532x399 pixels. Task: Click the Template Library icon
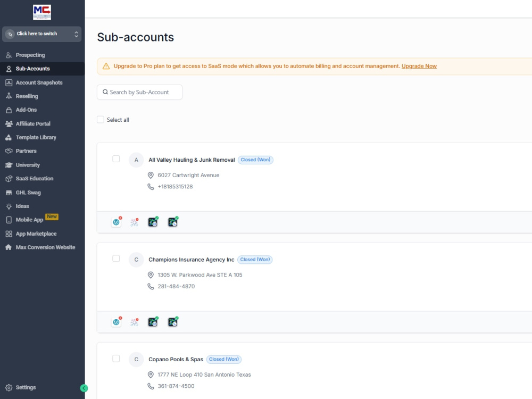click(9, 137)
